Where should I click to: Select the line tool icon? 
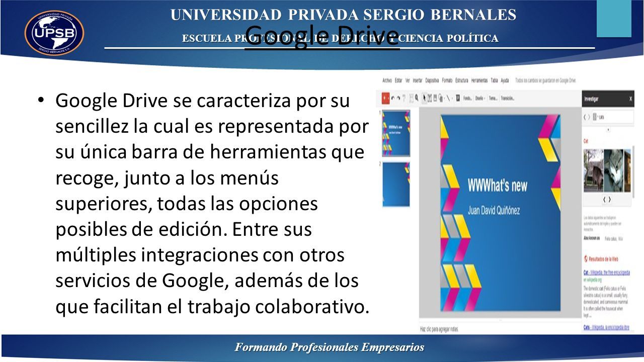(x=449, y=98)
